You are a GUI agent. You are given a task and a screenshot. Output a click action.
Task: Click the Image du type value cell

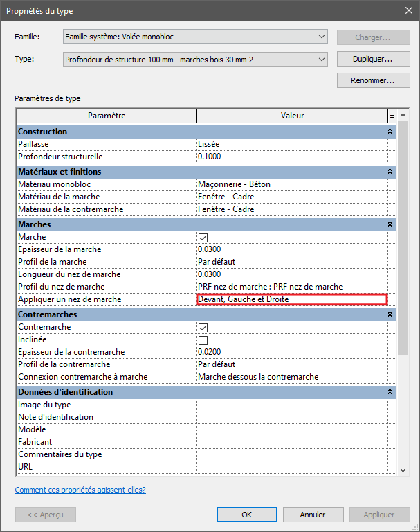click(x=292, y=405)
